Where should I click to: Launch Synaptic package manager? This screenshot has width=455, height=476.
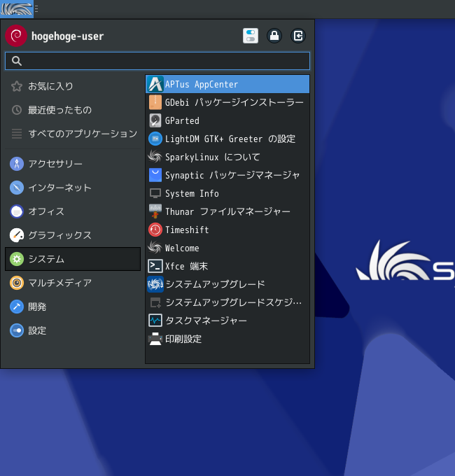point(227,175)
